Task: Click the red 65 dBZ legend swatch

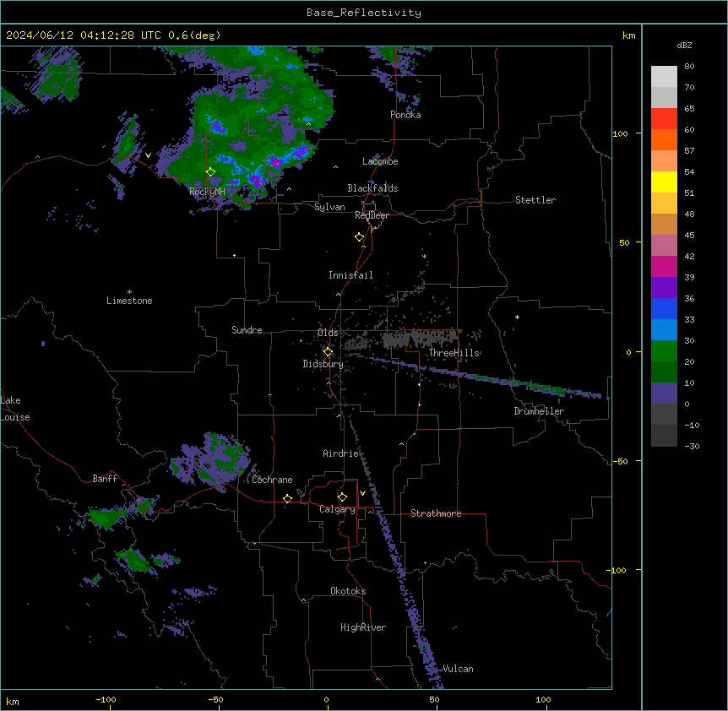Action: click(x=664, y=119)
